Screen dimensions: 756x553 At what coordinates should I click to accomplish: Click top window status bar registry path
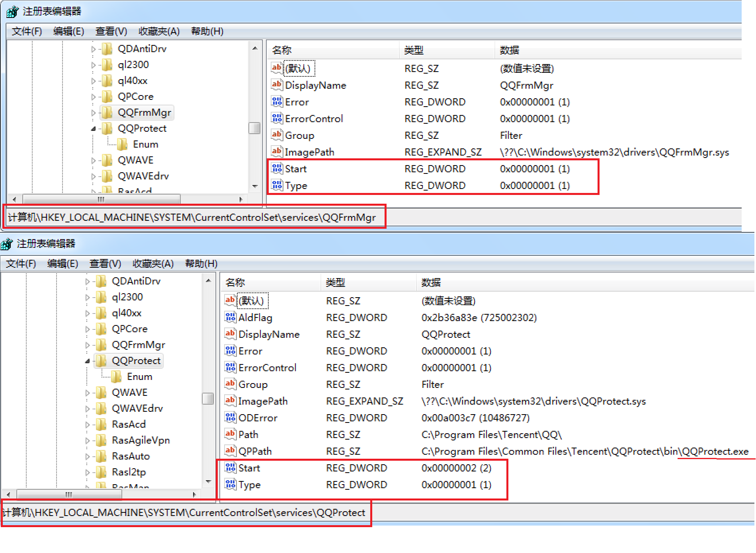click(x=192, y=217)
